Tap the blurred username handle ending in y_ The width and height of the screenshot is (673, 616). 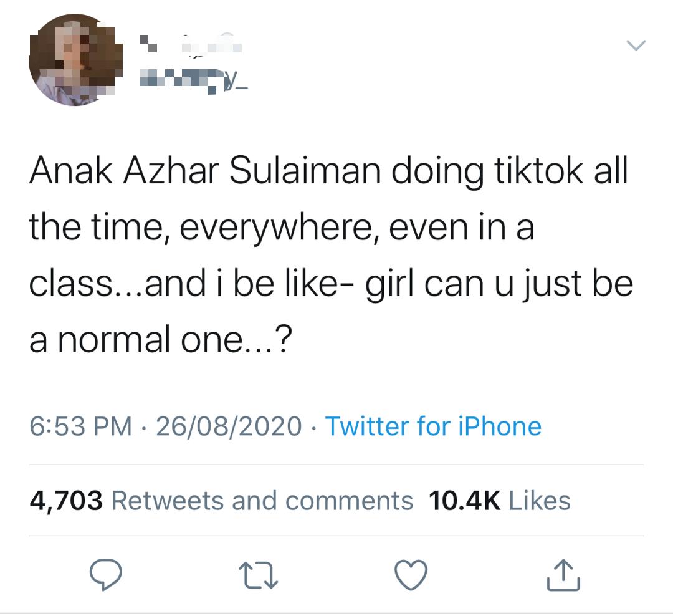192,80
